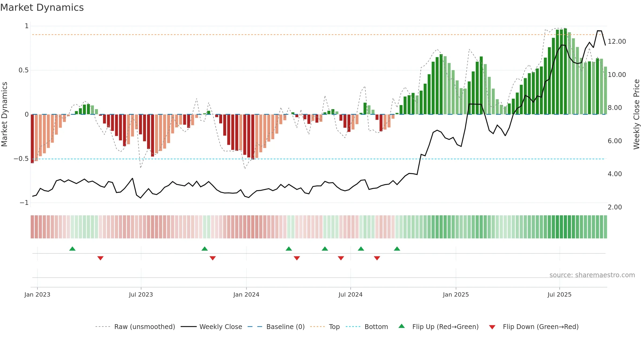Toggle the Raw (unsmoothed) legend entry
The image size is (644, 362).
coord(135,327)
